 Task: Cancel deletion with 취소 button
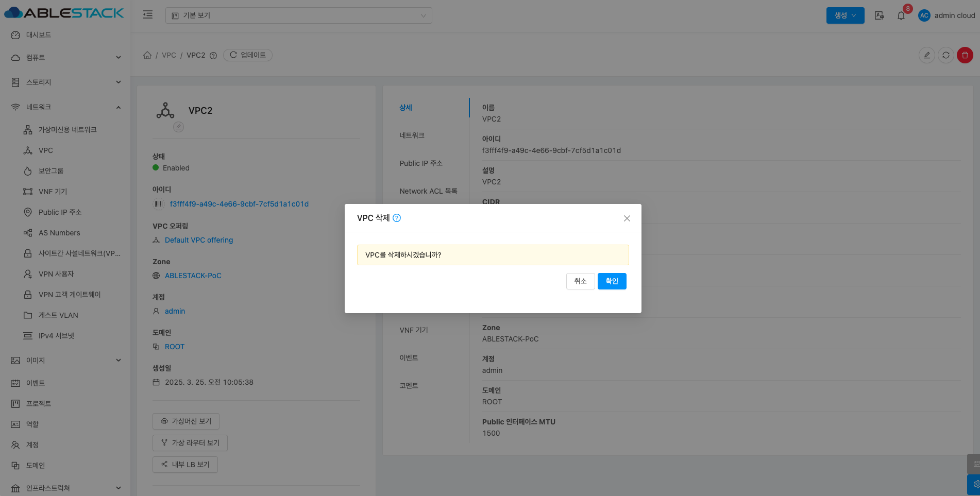click(x=580, y=281)
